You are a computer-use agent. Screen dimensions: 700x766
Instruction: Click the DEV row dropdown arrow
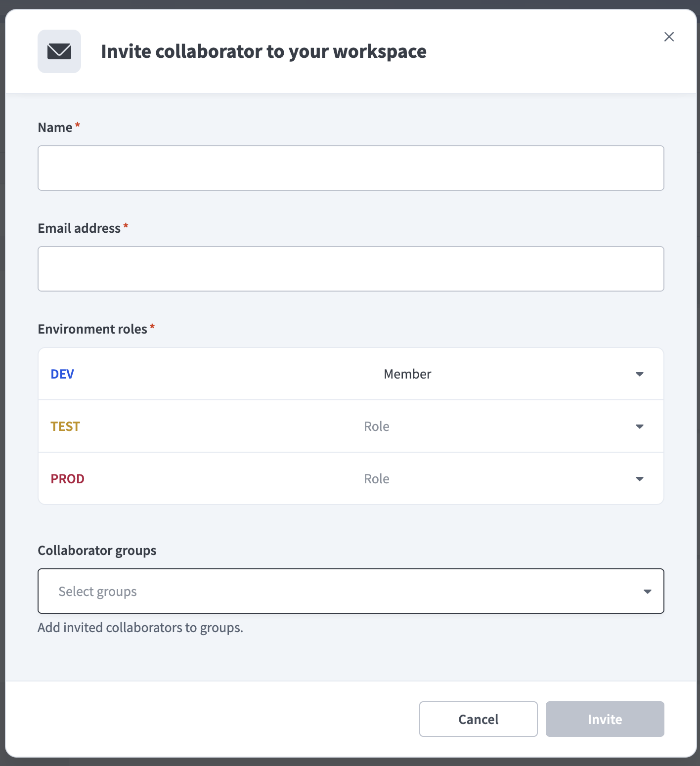[x=639, y=374]
